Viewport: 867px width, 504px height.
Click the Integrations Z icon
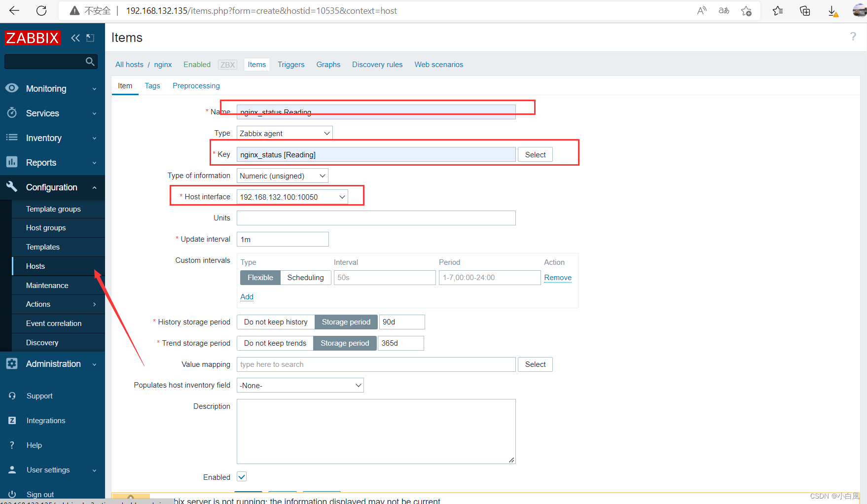[12, 420]
